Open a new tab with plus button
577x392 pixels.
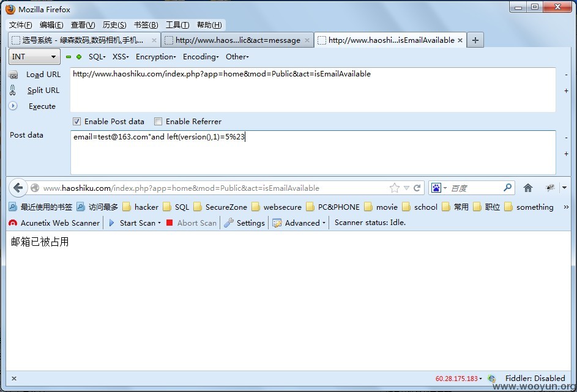point(475,40)
